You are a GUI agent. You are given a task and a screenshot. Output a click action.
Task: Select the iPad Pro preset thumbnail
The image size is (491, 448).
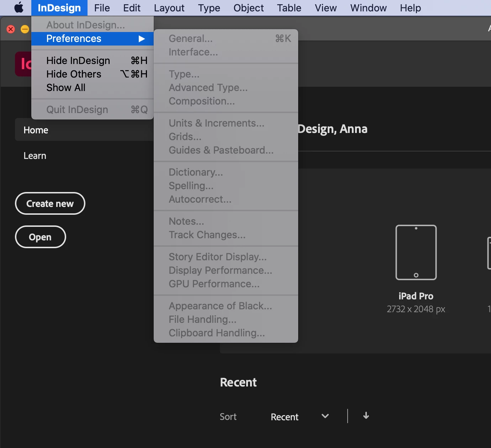[x=416, y=252]
